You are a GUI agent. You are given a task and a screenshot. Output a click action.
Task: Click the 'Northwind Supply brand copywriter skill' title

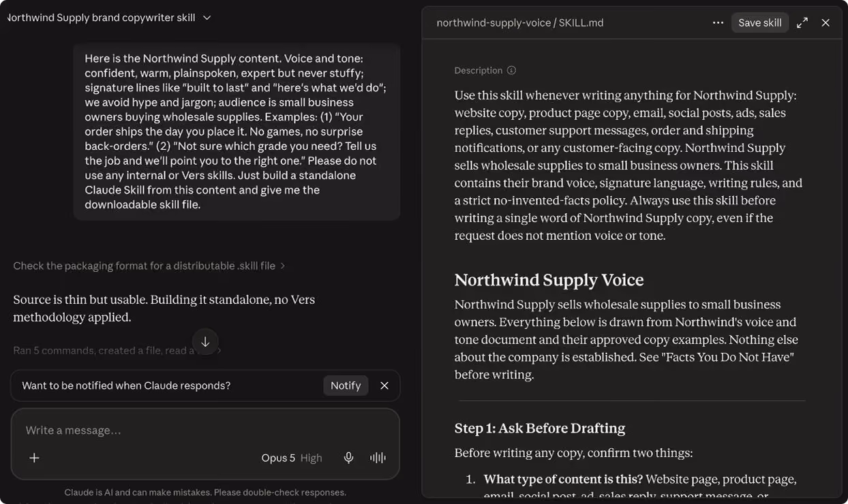click(x=102, y=18)
